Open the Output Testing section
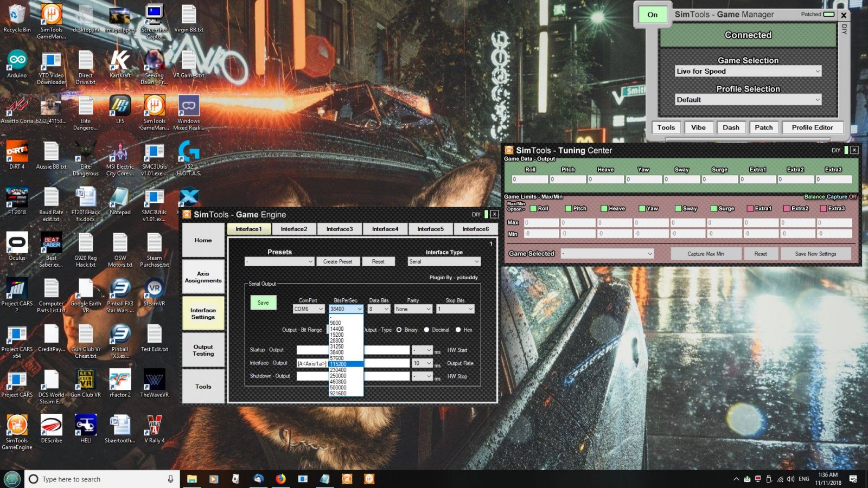The height and width of the screenshot is (488, 868). tap(203, 350)
